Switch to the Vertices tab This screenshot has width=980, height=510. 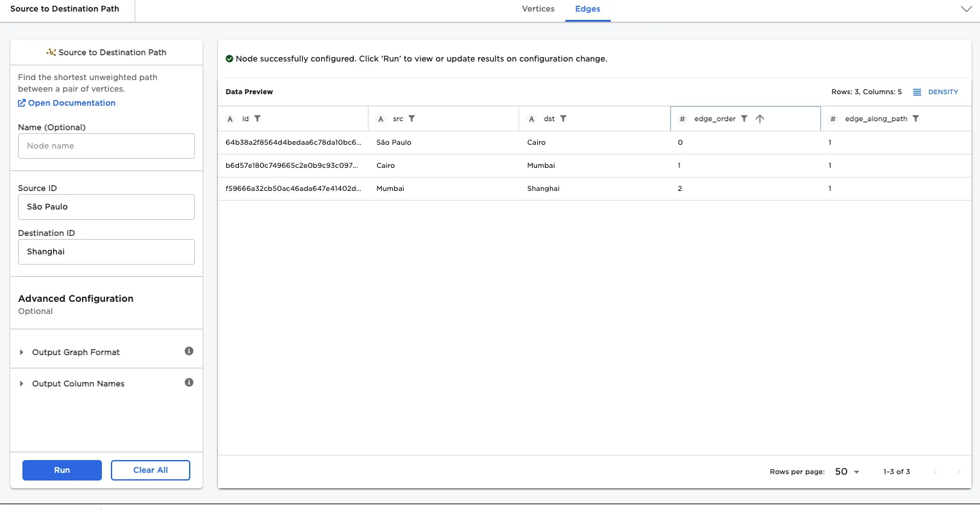pyautogui.click(x=538, y=9)
